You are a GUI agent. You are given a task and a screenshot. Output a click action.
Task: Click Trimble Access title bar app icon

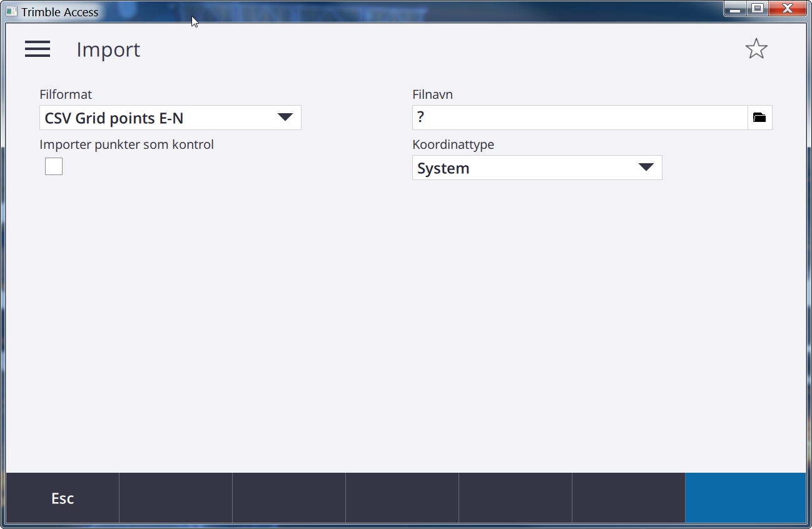(x=12, y=11)
